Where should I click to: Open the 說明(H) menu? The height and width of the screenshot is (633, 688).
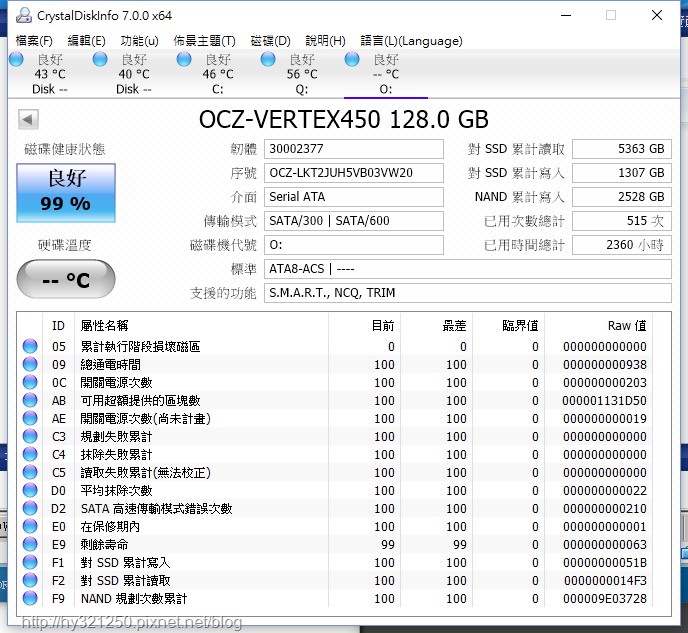tap(325, 41)
